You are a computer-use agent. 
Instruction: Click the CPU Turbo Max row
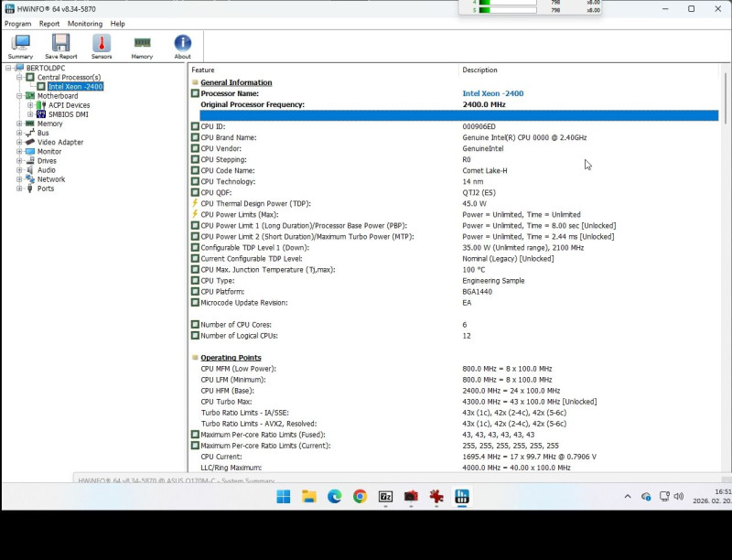(x=454, y=402)
